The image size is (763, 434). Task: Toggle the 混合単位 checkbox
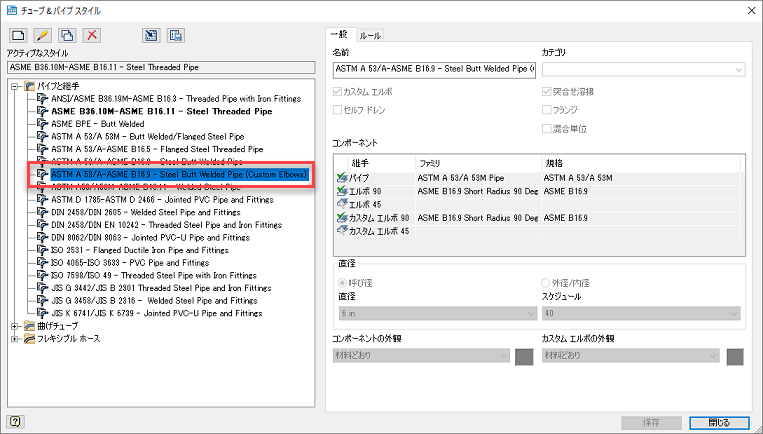coord(546,129)
